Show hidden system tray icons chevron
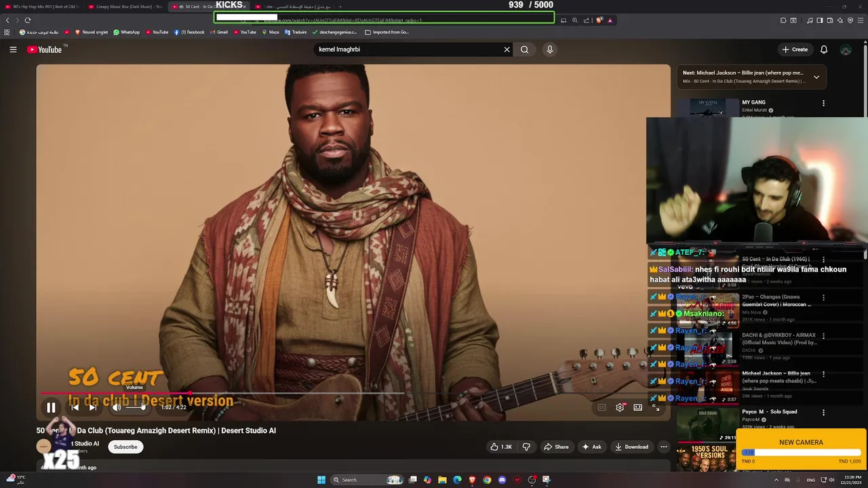 (x=776, y=480)
